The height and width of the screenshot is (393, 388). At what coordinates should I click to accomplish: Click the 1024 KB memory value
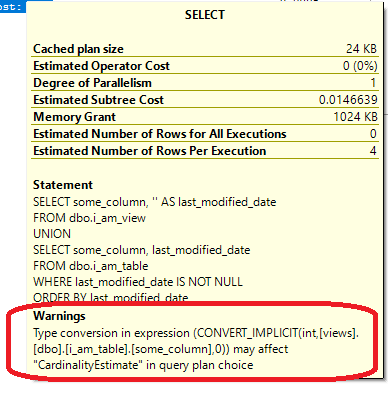tap(355, 117)
